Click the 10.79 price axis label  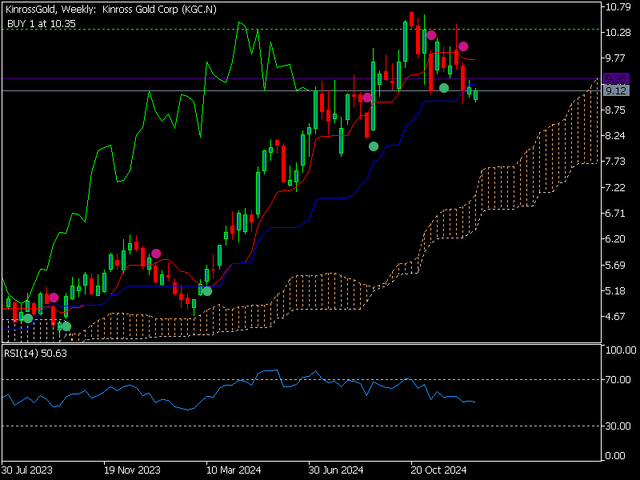[619, 7]
